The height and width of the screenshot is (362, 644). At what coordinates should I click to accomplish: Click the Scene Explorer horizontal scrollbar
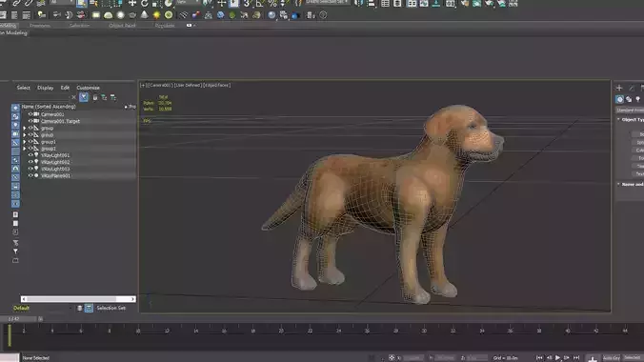(x=78, y=299)
